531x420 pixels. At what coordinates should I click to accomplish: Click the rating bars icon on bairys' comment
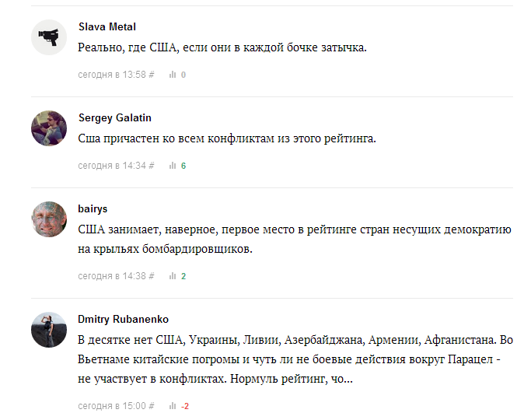[173, 276]
